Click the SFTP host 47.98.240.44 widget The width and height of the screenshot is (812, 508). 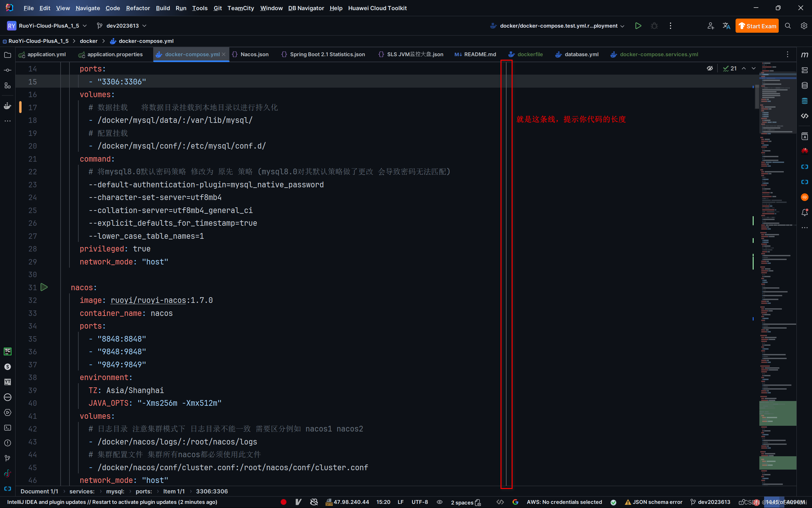(x=347, y=502)
